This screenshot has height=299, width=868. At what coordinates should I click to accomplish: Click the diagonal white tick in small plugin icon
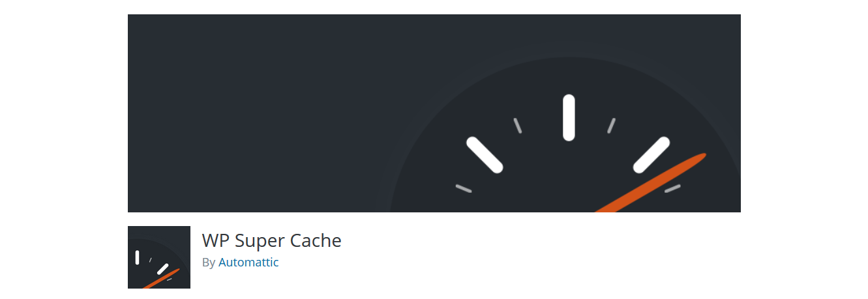coord(163,268)
